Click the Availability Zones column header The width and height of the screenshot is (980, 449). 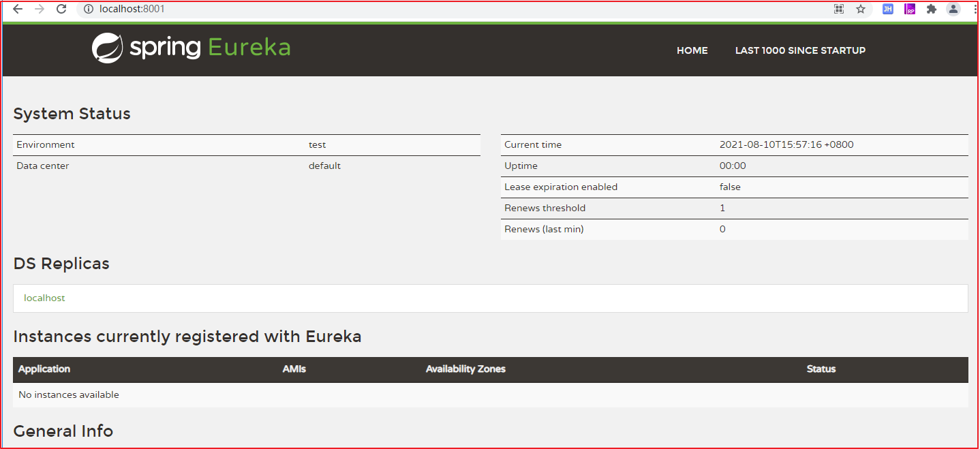pos(465,369)
